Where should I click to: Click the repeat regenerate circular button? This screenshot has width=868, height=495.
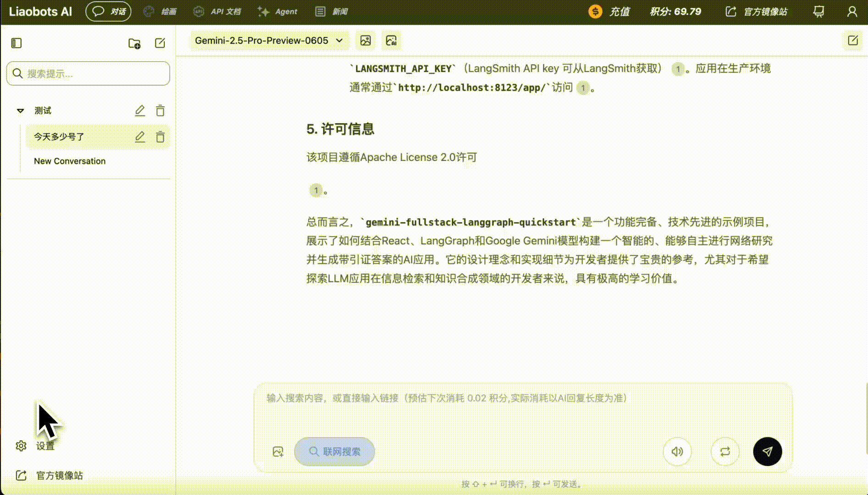pyautogui.click(x=725, y=451)
